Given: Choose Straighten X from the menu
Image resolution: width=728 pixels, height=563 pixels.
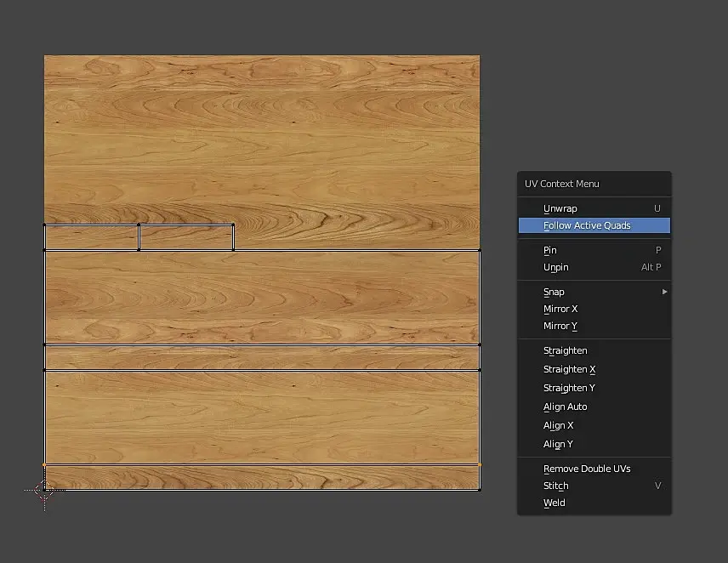Looking at the screenshot, I should pyautogui.click(x=569, y=369).
